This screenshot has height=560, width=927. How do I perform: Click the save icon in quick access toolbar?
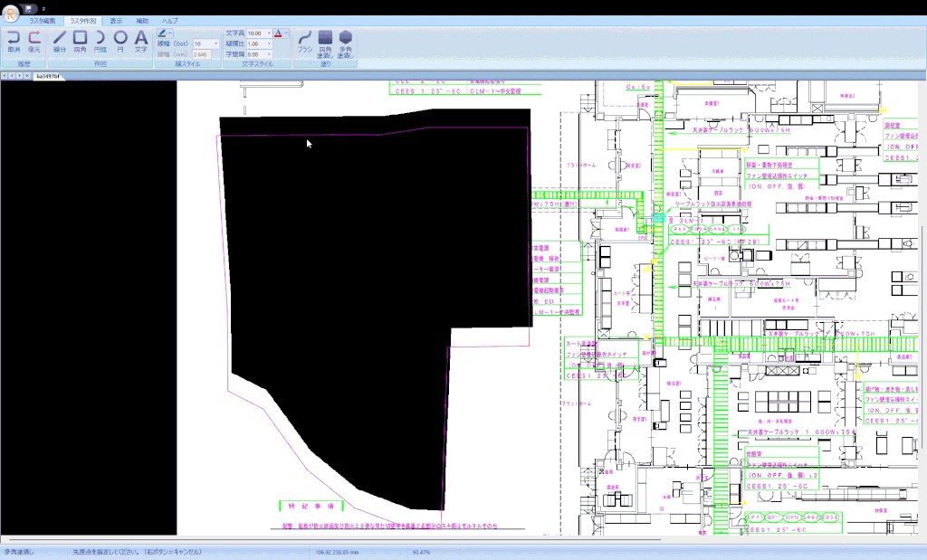tap(28, 9)
